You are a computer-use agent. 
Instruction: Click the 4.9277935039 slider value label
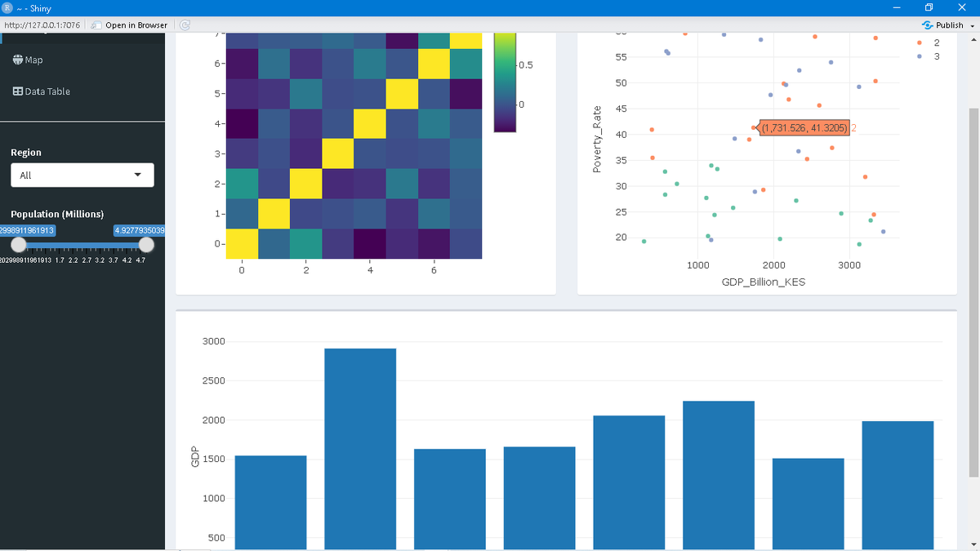point(139,231)
